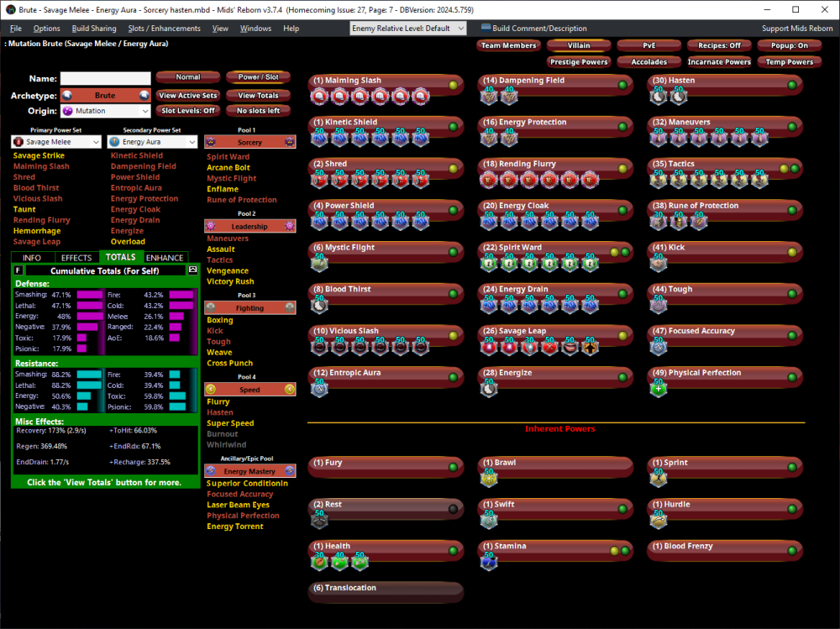Open the Build Sharing menu
The image size is (840, 629).
pyautogui.click(x=94, y=29)
